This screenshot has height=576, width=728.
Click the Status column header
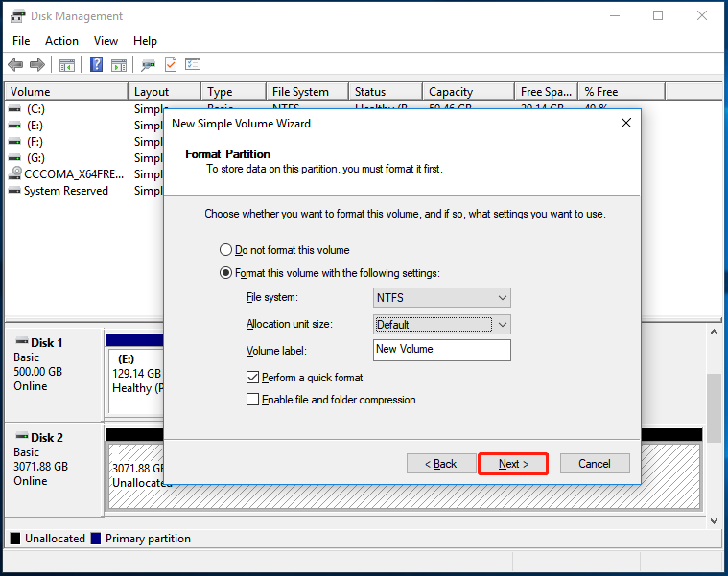tap(386, 92)
